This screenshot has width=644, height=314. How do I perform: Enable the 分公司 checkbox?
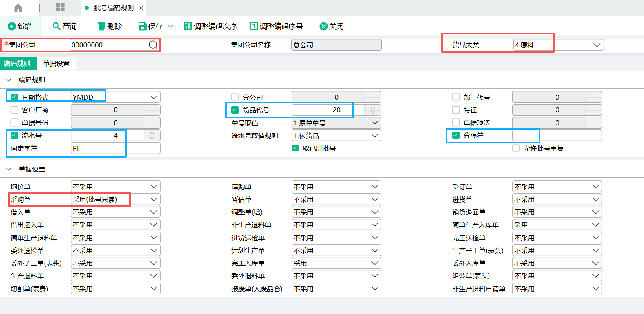tap(235, 97)
